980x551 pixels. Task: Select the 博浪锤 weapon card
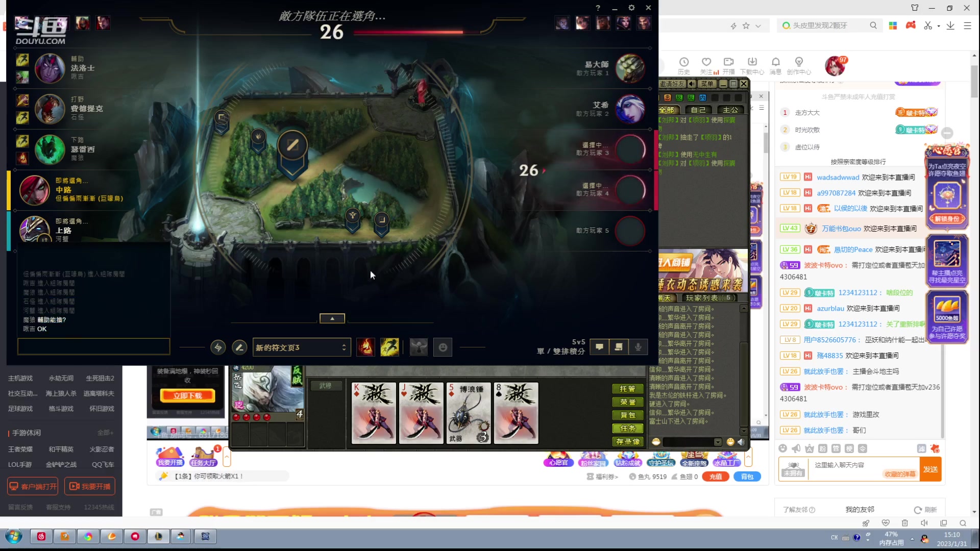click(469, 413)
